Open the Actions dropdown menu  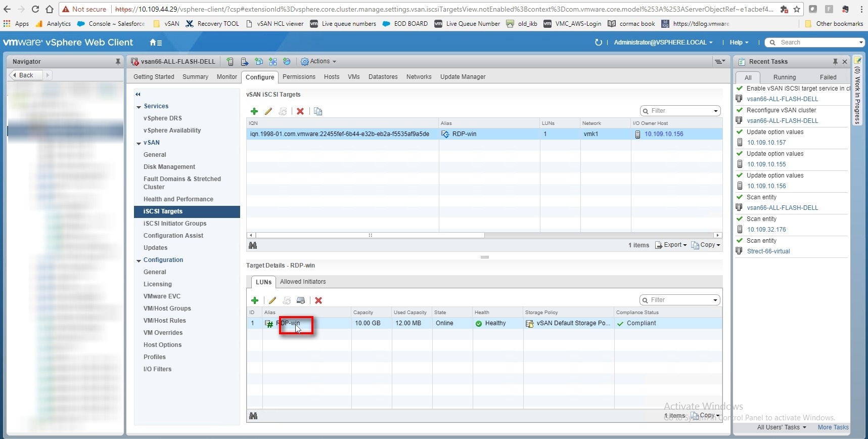[x=319, y=62]
